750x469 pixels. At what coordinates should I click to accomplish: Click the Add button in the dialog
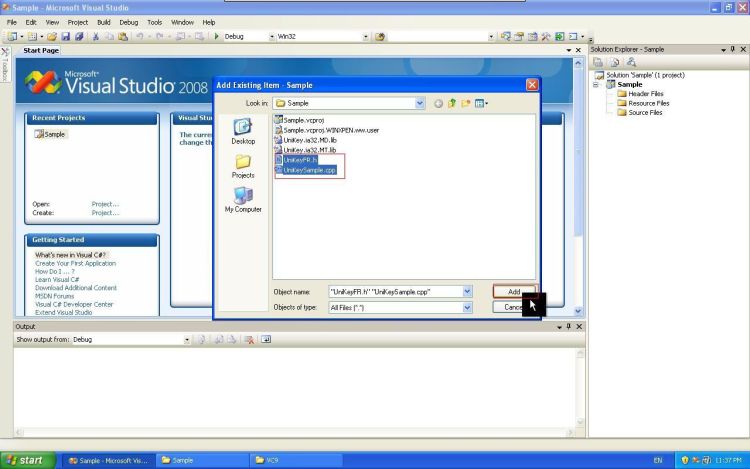point(514,292)
